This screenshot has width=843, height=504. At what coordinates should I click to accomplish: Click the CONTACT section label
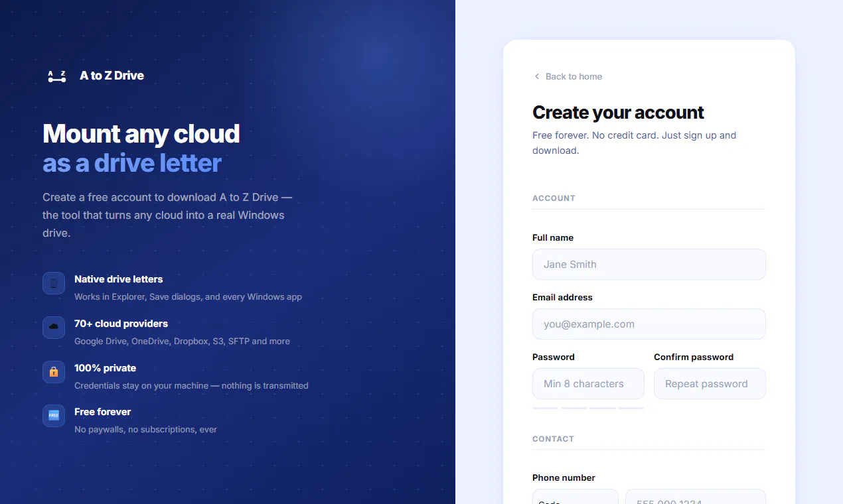point(553,439)
